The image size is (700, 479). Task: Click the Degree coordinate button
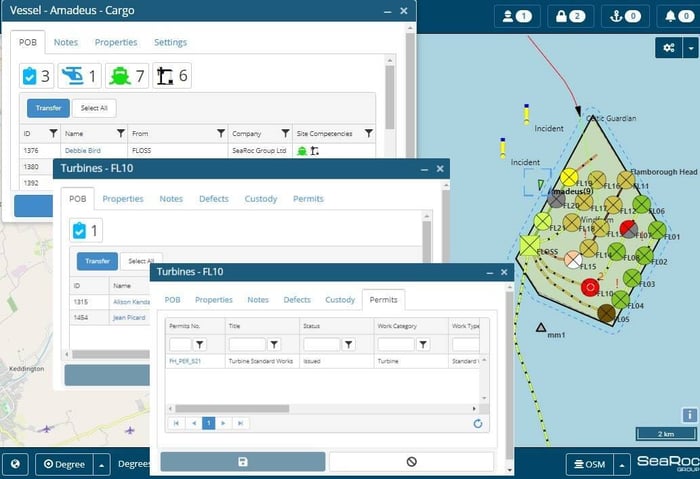tap(64, 464)
